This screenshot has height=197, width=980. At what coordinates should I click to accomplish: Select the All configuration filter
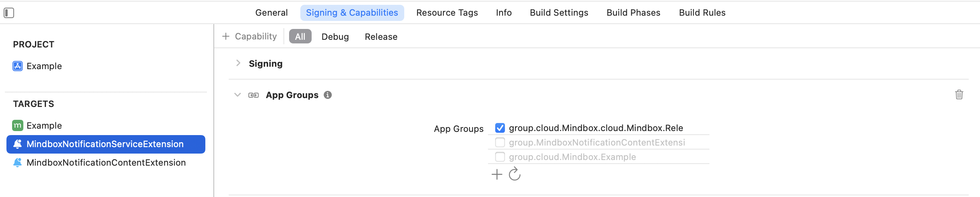point(300,37)
